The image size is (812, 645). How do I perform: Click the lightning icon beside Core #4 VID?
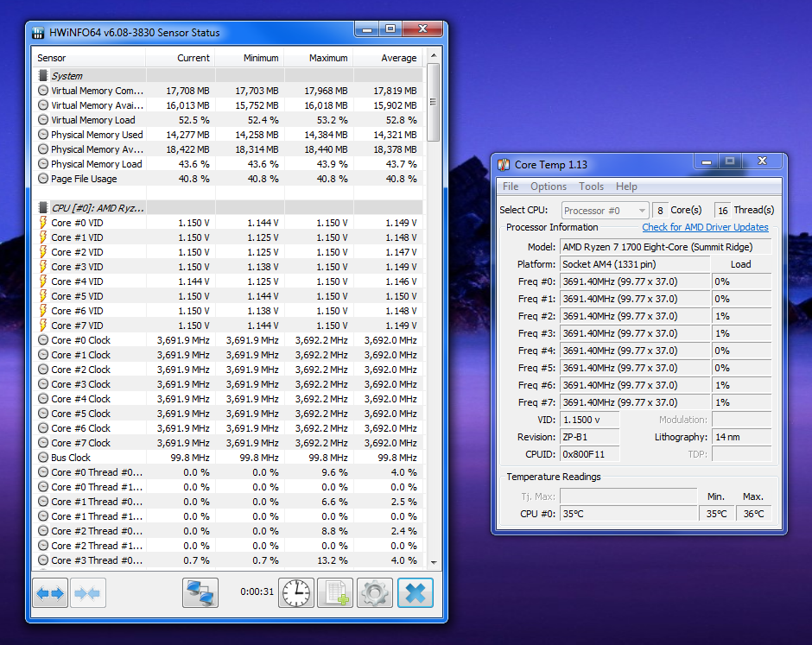tap(43, 281)
